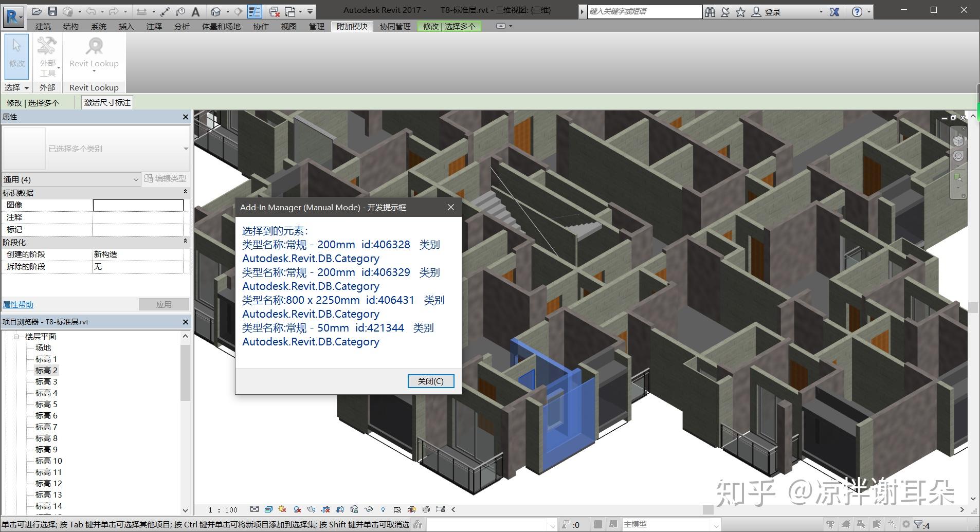
Task: Collapse the 标识数据 property section
Action: pos(185,192)
